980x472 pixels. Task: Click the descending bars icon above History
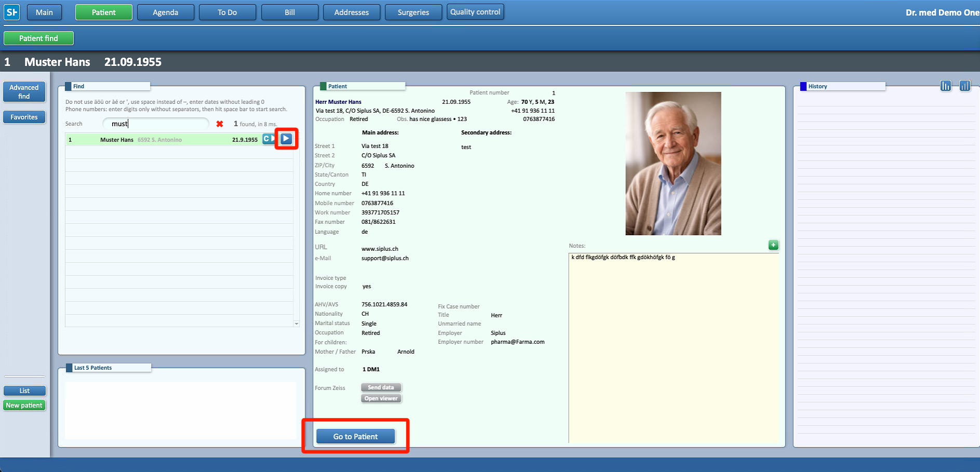coord(946,86)
